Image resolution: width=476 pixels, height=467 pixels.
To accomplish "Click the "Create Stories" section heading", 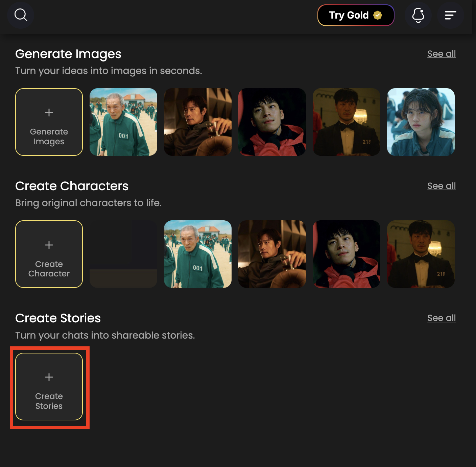I will [58, 318].
